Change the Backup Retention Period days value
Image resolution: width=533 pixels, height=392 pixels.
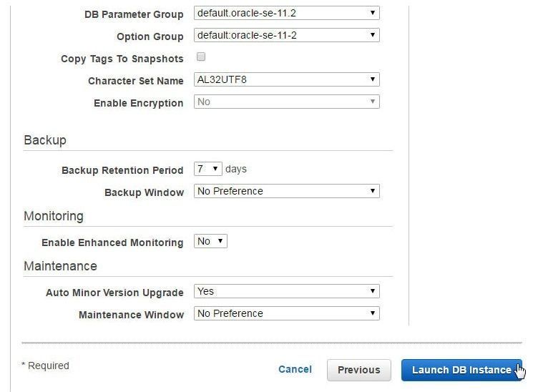click(207, 169)
